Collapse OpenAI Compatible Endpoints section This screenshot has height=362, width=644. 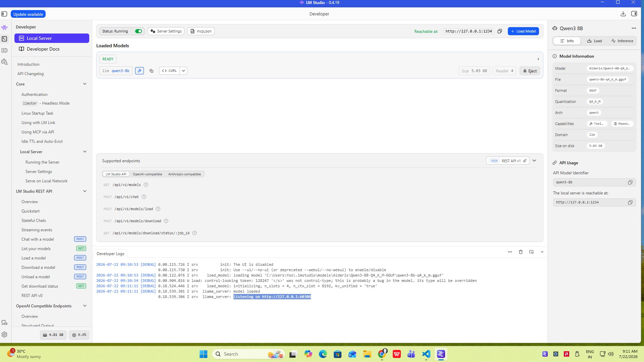pyautogui.click(x=85, y=306)
